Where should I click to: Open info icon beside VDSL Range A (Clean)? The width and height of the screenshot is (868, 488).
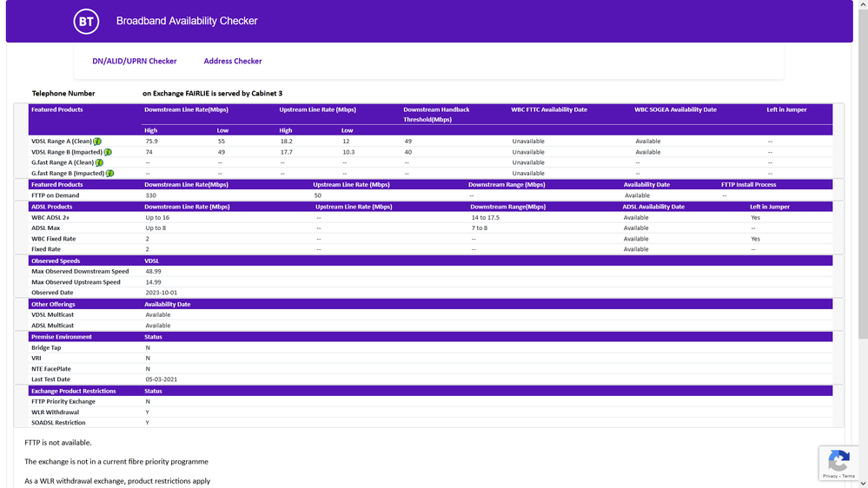pyautogui.click(x=98, y=142)
